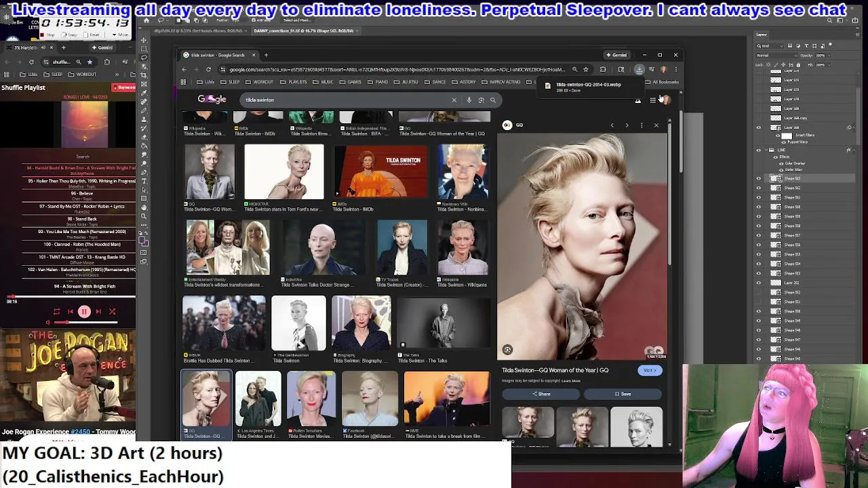Go back in the Google search browser
This screenshot has height=488, width=868.
click(184, 69)
